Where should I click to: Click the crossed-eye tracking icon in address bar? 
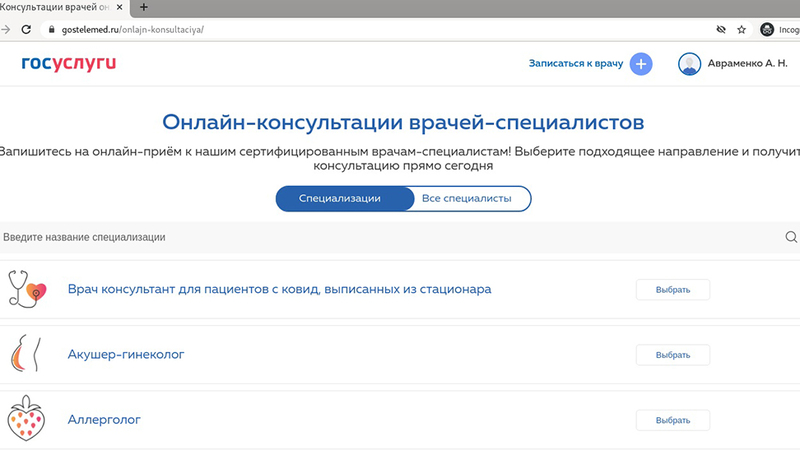[x=721, y=30]
